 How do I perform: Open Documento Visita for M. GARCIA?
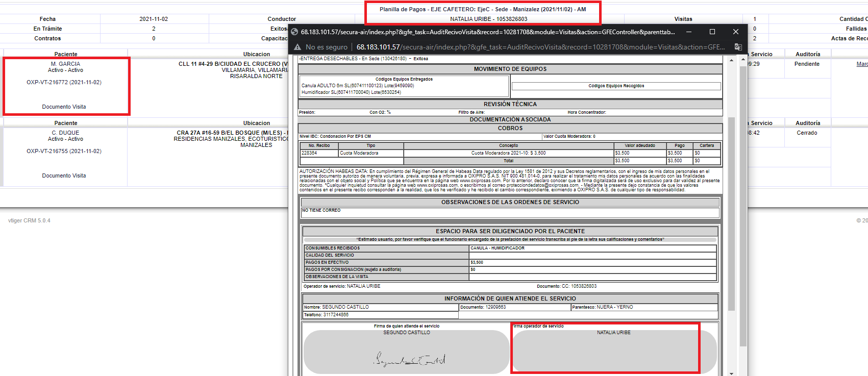[x=64, y=107]
